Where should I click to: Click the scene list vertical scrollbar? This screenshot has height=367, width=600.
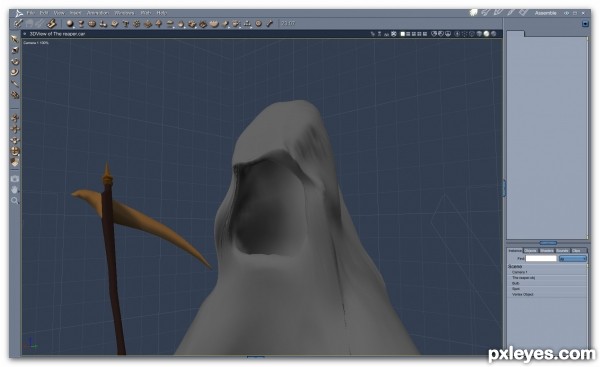(588, 306)
